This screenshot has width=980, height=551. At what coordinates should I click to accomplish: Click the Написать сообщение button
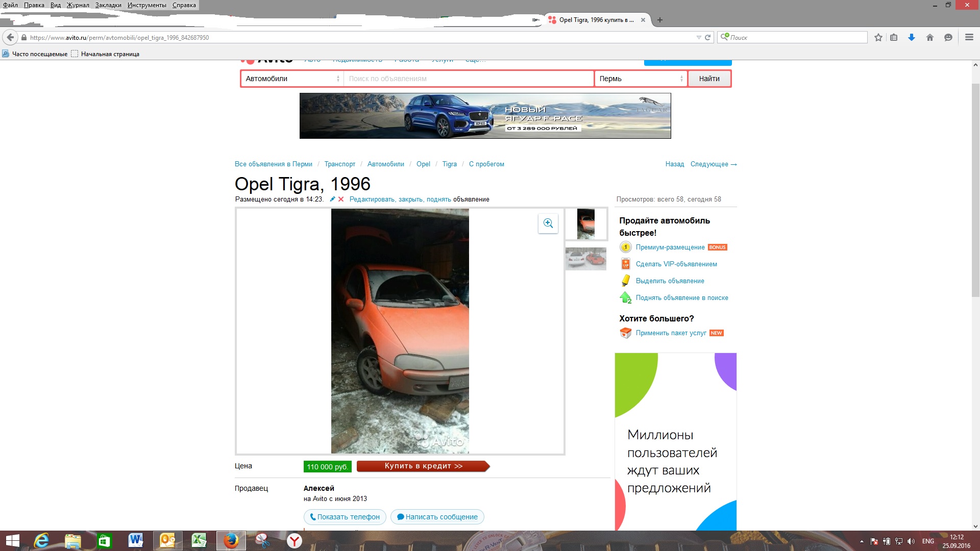[x=437, y=517]
